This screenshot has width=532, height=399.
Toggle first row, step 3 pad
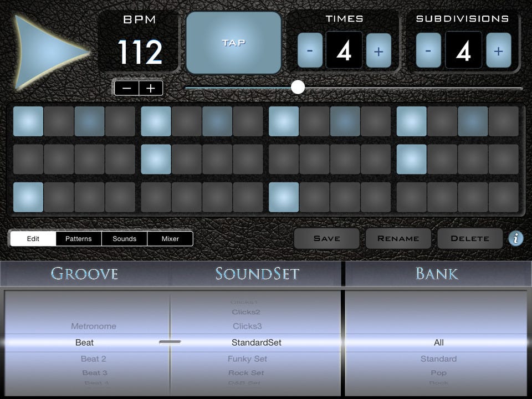coord(90,121)
